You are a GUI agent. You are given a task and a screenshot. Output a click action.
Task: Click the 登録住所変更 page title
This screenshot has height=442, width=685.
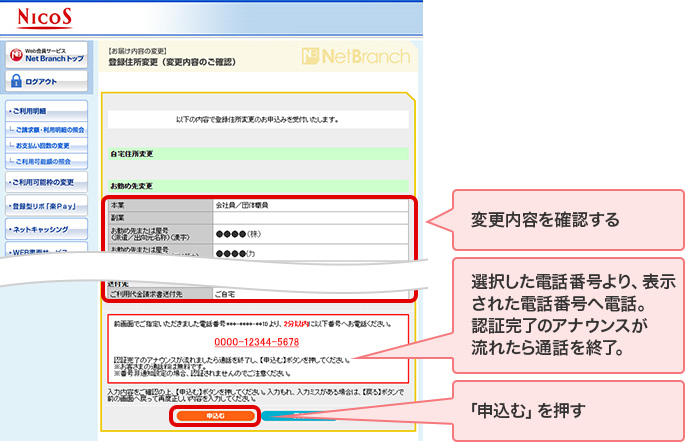[172, 62]
